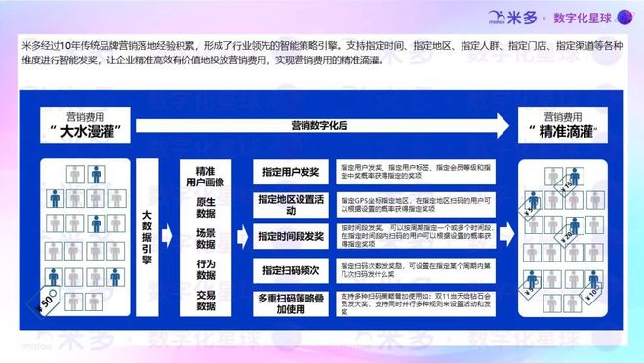Select the 指定时间段发奖 box

[291, 236]
